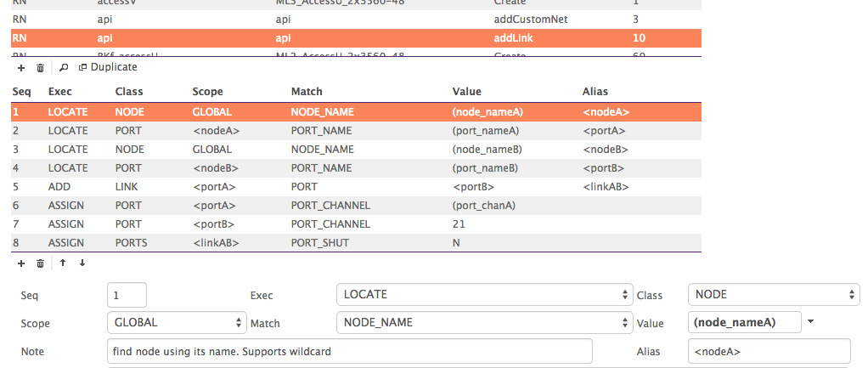Move the selected step up with up arrow
Screen dimensions: 868x368
63,263
